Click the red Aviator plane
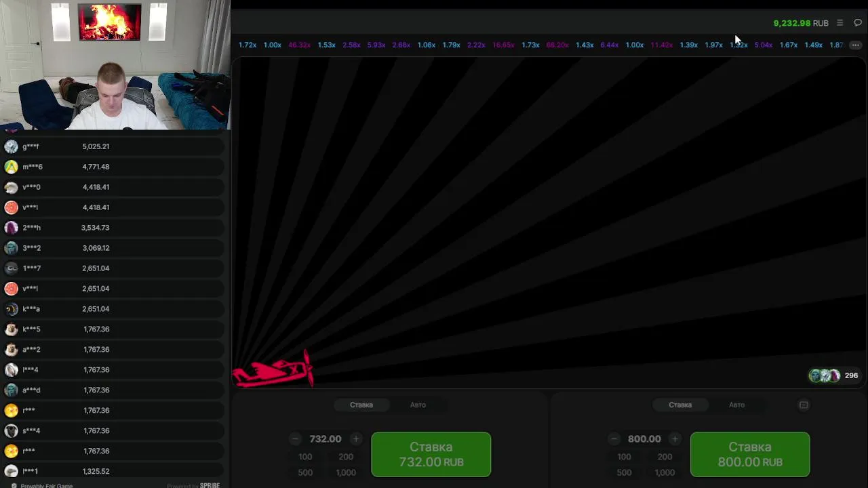Screen dimensions: 868x488 pyautogui.click(x=273, y=371)
